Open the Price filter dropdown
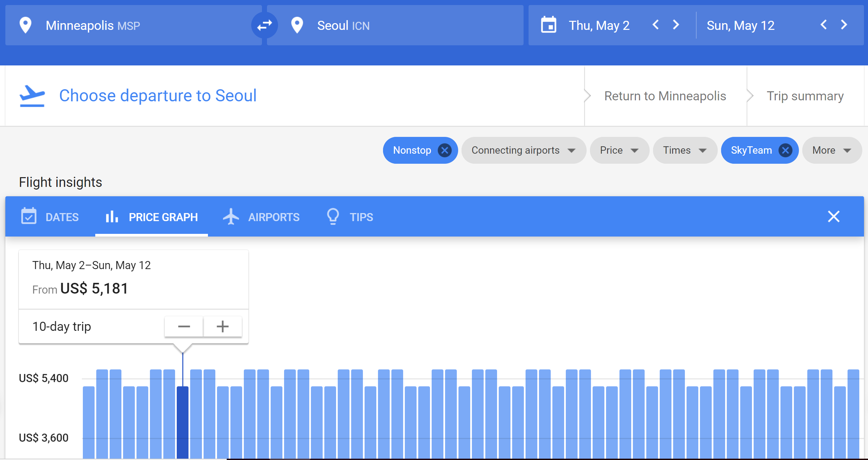 619,150
